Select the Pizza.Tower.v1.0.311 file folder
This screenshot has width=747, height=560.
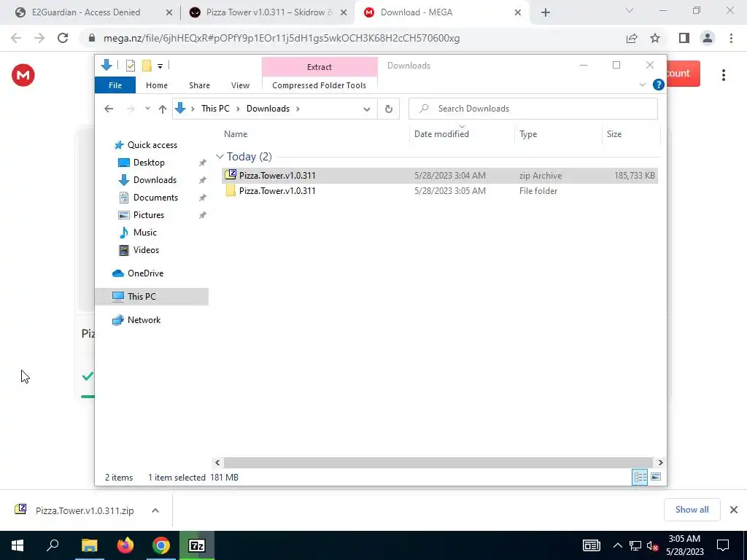(439, 191)
